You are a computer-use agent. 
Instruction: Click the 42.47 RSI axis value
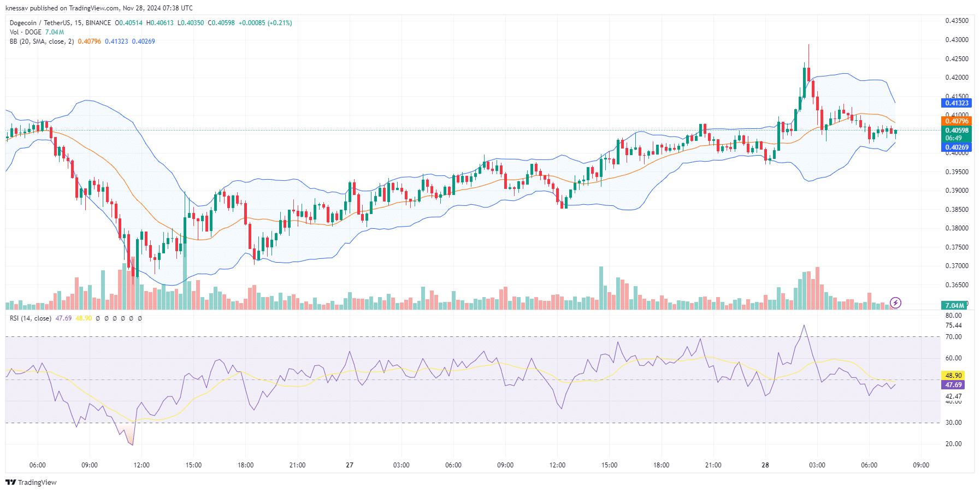pyautogui.click(x=953, y=396)
